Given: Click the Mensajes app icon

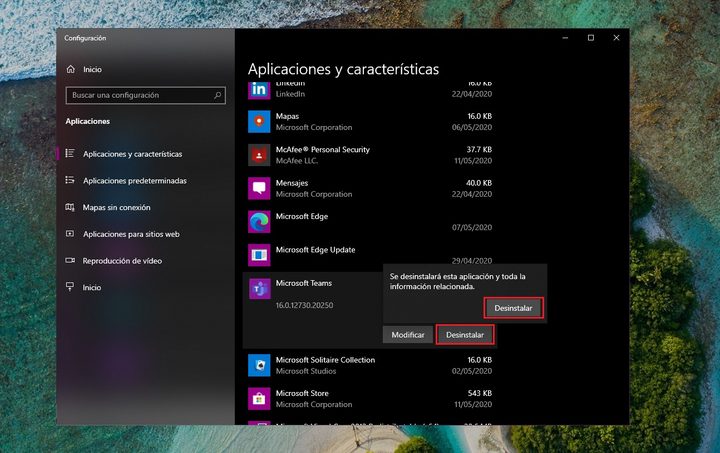Looking at the screenshot, I should tap(259, 188).
